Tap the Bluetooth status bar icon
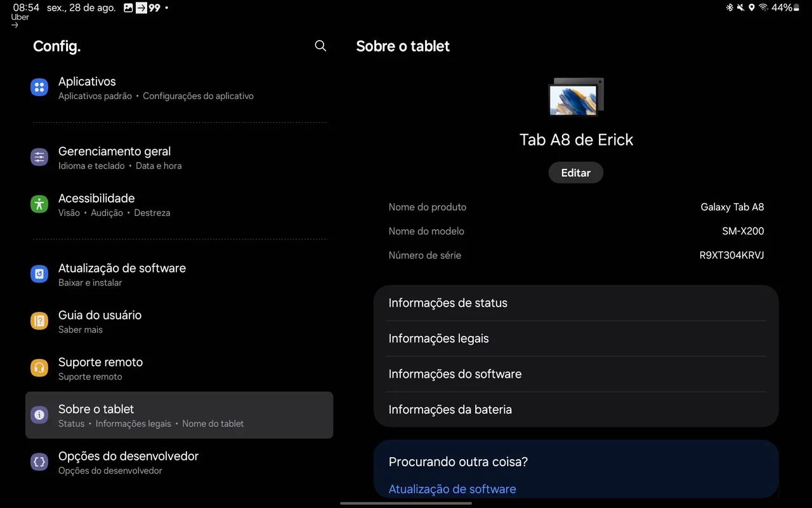This screenshot has width=812, height=508. (730, 8)
